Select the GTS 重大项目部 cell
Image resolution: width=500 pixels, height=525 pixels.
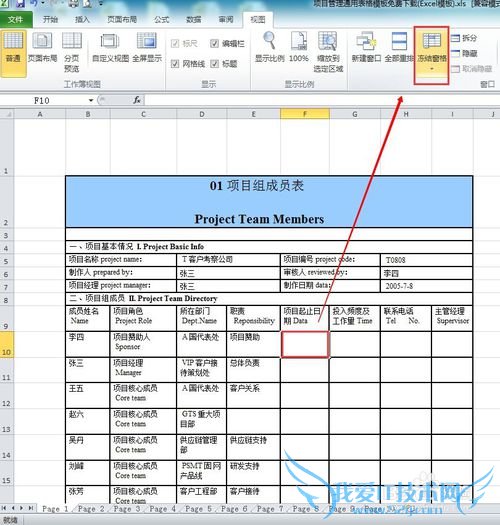[202, 421]
